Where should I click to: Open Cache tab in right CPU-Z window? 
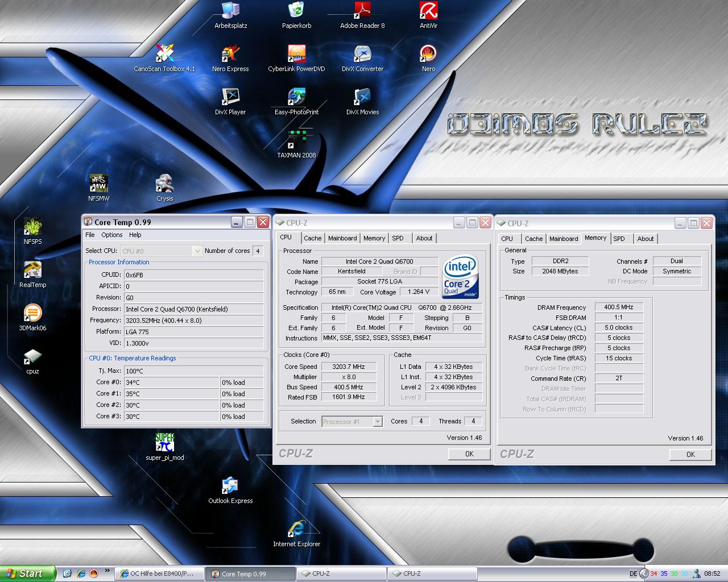(533, 239)
